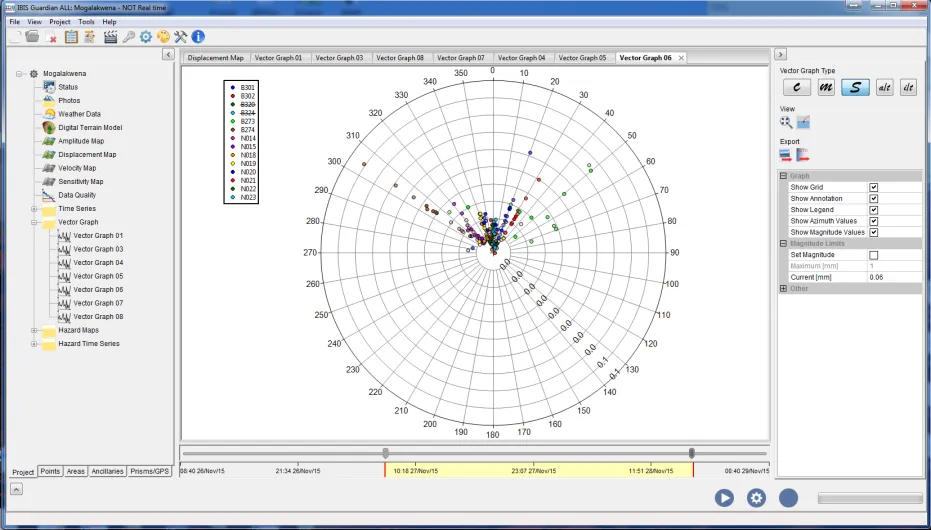Click the left timeline slider handle
Screen dimensions: 931x530
[385, 453]
